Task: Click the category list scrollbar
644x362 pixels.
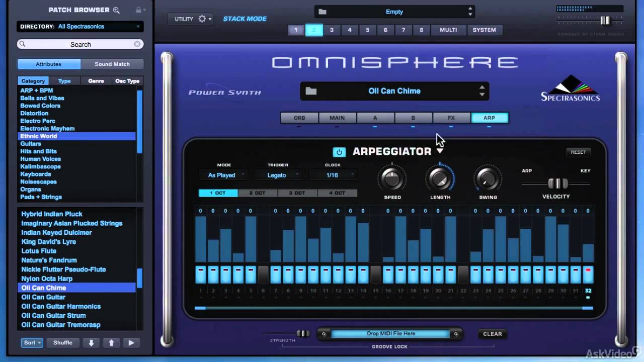Action: pyautogui.click(x=140, y=121)
